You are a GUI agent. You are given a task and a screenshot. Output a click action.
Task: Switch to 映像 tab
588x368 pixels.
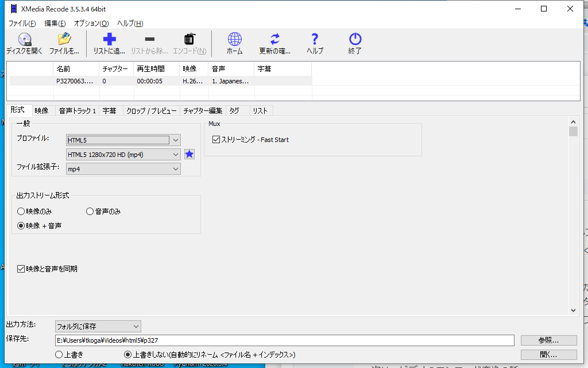tap(41, 111)
